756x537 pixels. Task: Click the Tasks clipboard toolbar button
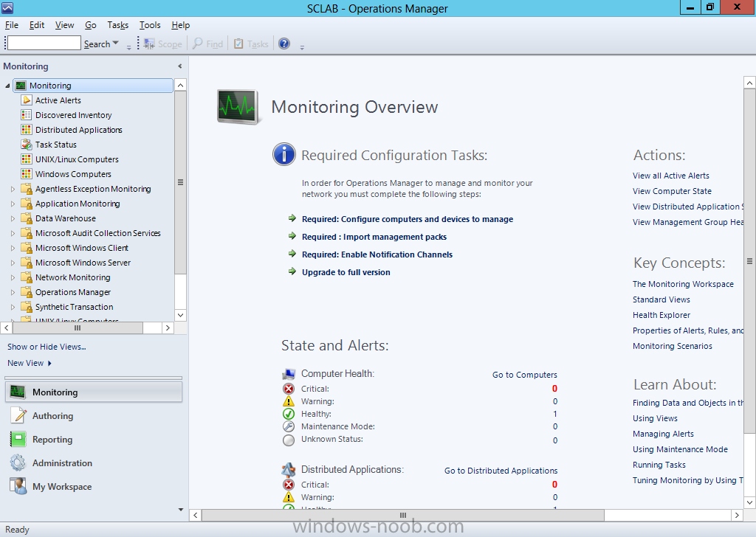(x=251, y=44)
